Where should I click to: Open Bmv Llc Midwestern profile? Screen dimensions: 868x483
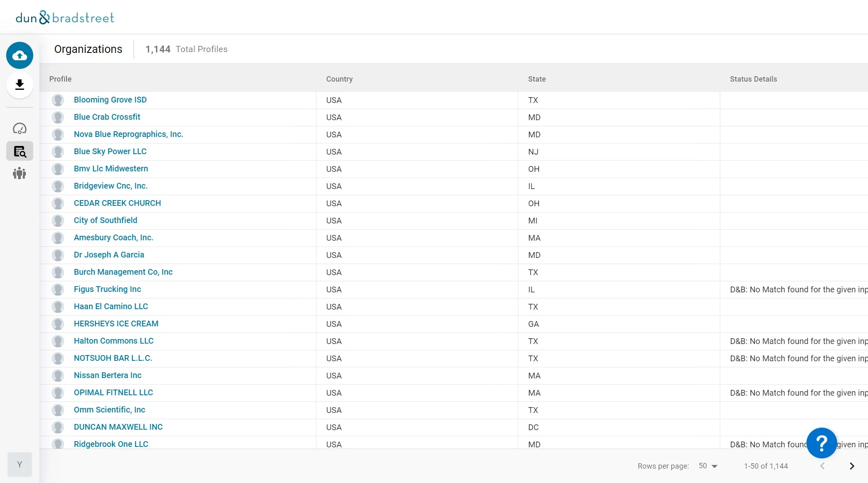pyautogui.click(x=111, y=169)
